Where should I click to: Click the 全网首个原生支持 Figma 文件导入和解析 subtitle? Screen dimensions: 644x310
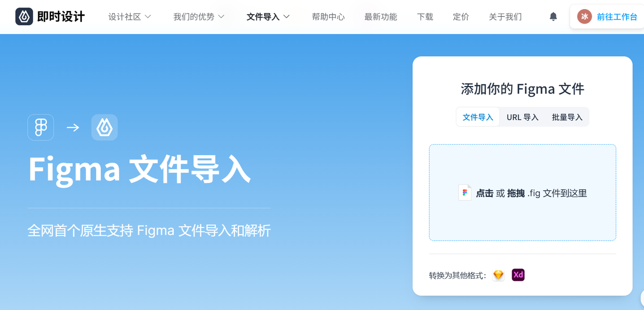pyautogui.click(x=149, y=231)
